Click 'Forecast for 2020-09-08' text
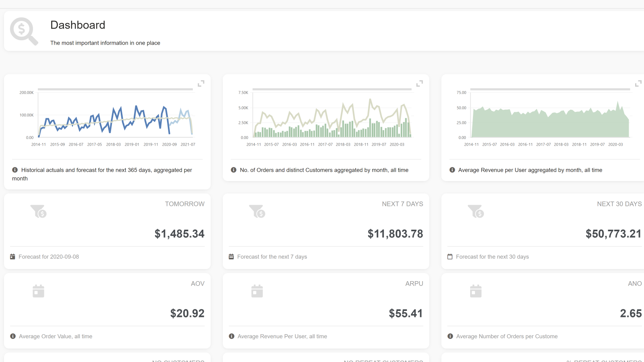The height and width of the screenshot is (362, 644). click(x=49, y=257)
